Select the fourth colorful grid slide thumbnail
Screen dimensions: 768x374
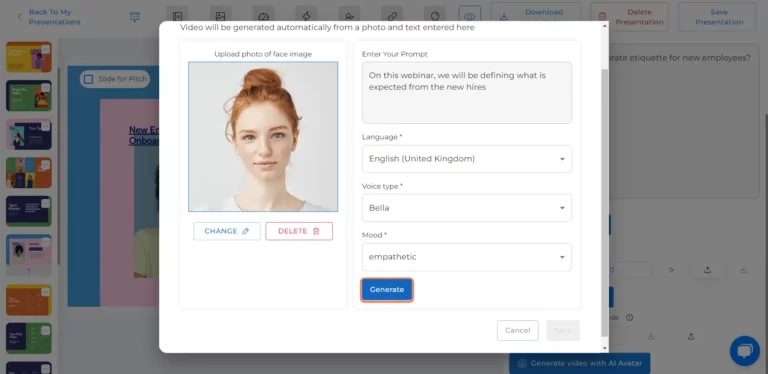(x=28, y=172)
